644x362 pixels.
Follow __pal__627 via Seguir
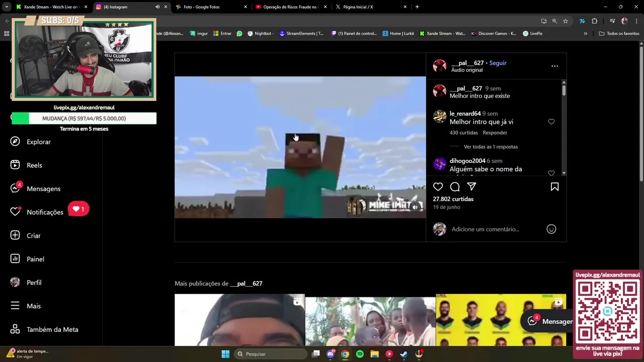click(x=498, y=63)
